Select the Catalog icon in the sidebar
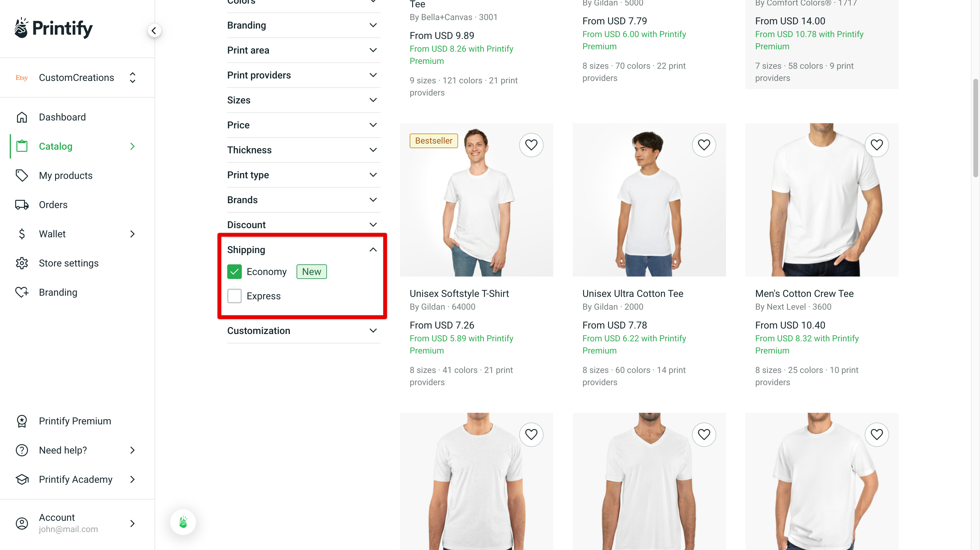Screen dimensions: 980x550 click(22, 146)
